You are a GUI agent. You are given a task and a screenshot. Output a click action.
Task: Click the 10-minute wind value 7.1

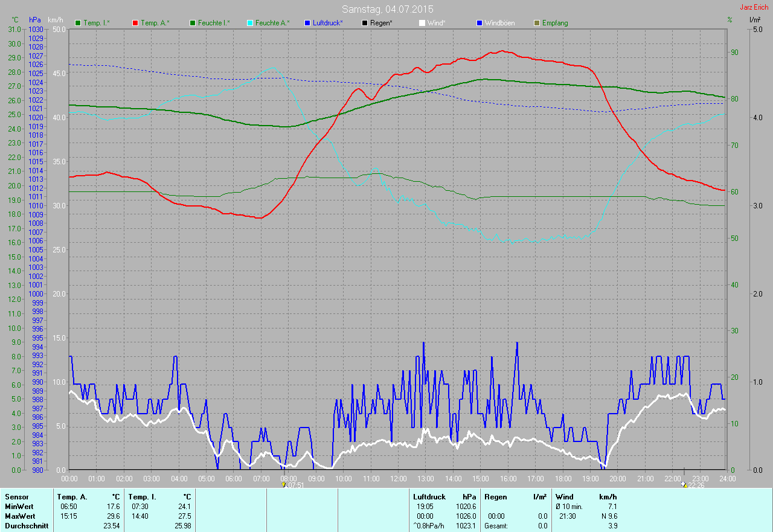612,507
